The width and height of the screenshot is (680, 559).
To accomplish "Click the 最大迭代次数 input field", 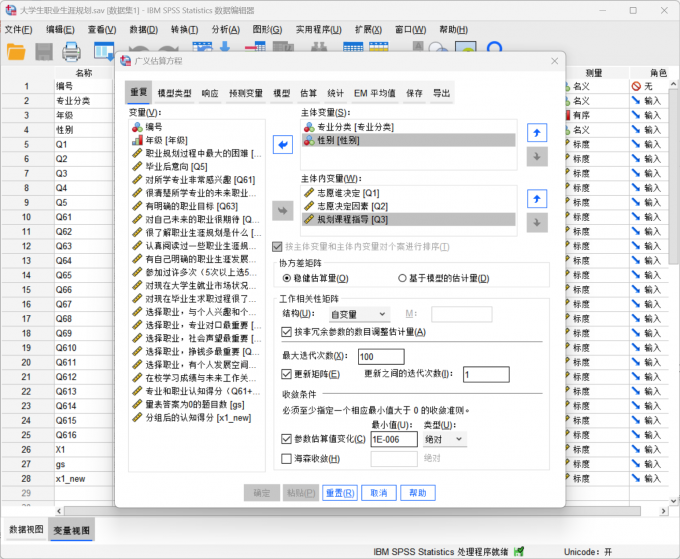I will [381, 356].
